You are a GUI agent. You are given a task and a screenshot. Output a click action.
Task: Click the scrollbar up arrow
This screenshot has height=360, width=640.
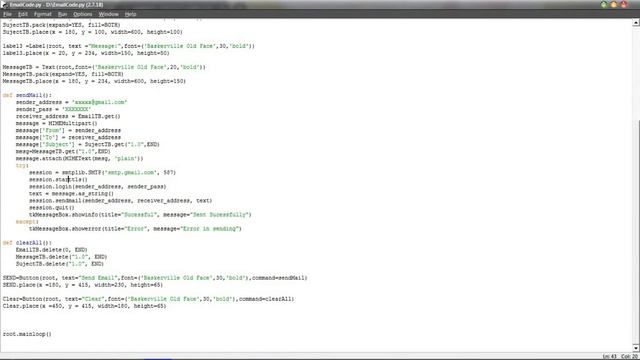[636, 23]
